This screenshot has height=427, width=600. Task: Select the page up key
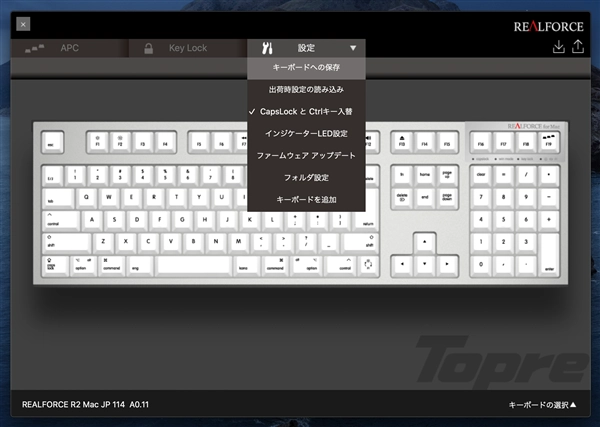[447, 175]
